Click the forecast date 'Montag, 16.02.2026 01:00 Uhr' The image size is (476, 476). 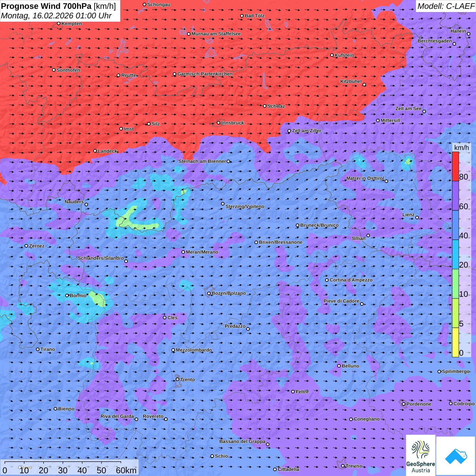click(56, 16)
